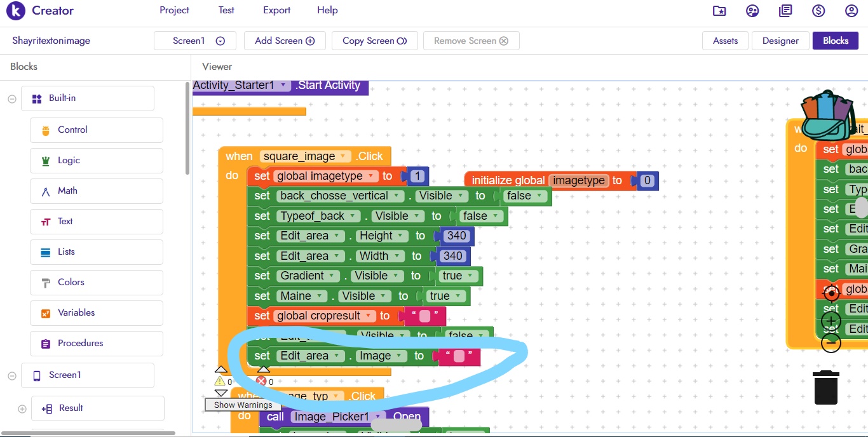Click the Add Screen button
The image size is (868, 437).
tap(285, 41)
